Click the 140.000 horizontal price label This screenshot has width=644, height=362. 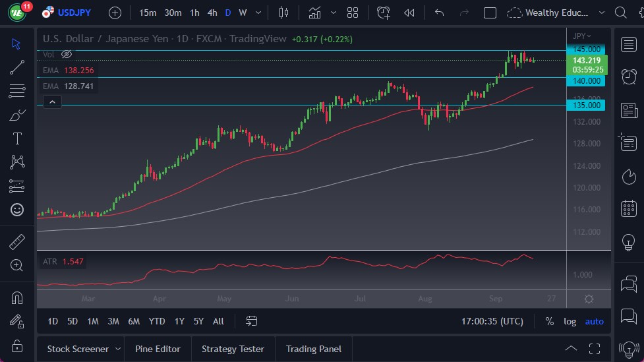586,80
